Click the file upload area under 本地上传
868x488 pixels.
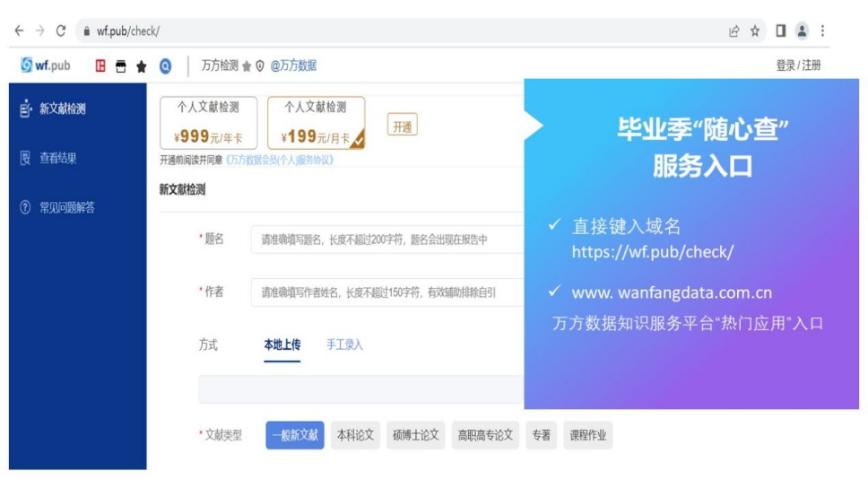coord(361,389)
